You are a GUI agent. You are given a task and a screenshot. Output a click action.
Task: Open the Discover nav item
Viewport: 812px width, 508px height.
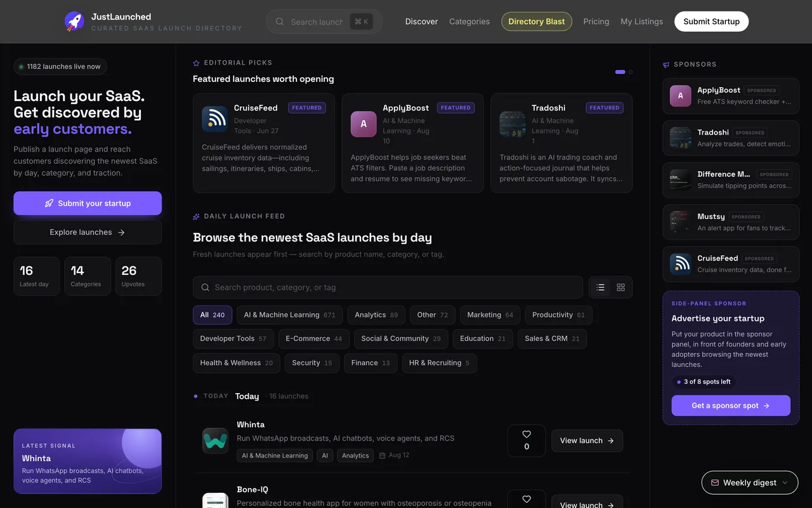tap(422, 22)
